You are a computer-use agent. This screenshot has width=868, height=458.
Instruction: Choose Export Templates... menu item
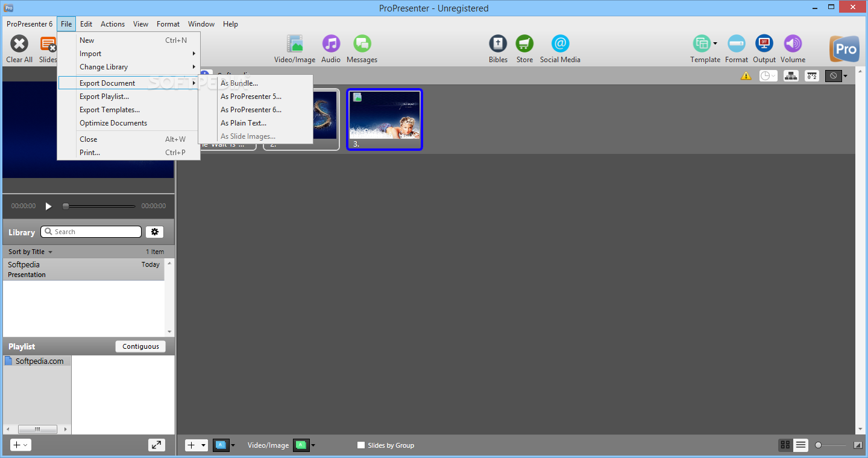click(x=128, y=110)
